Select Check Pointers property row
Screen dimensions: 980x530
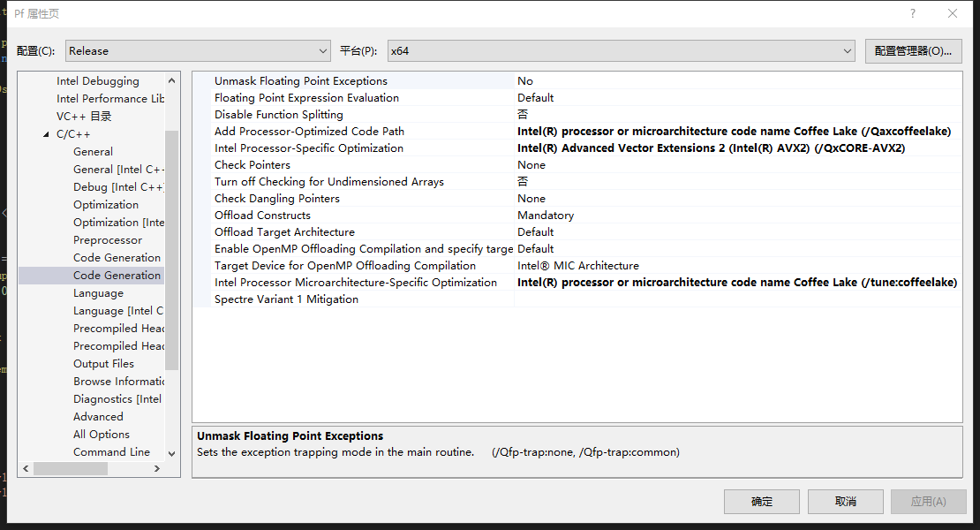(253, 165)
